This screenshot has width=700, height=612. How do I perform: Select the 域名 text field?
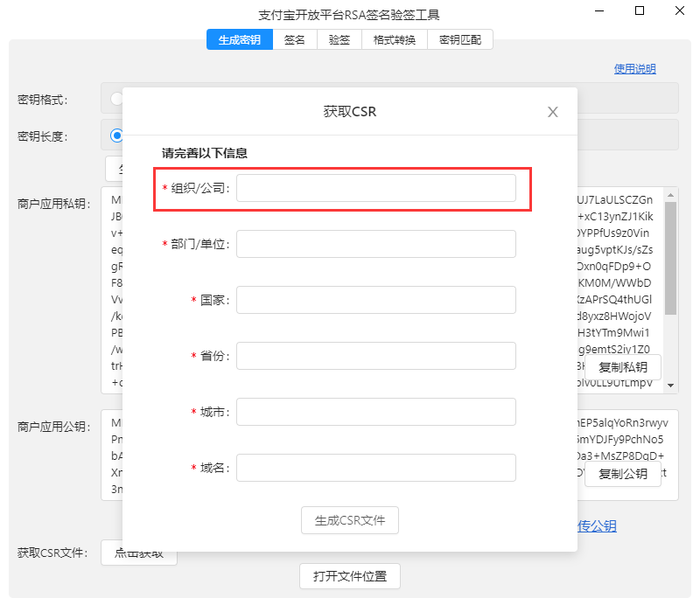(x=375, y=468)
